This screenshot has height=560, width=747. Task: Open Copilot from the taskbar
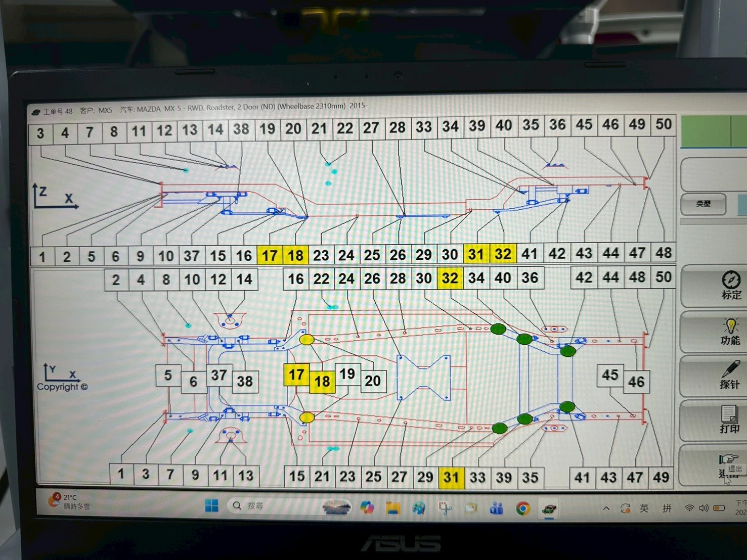[367, 507]
